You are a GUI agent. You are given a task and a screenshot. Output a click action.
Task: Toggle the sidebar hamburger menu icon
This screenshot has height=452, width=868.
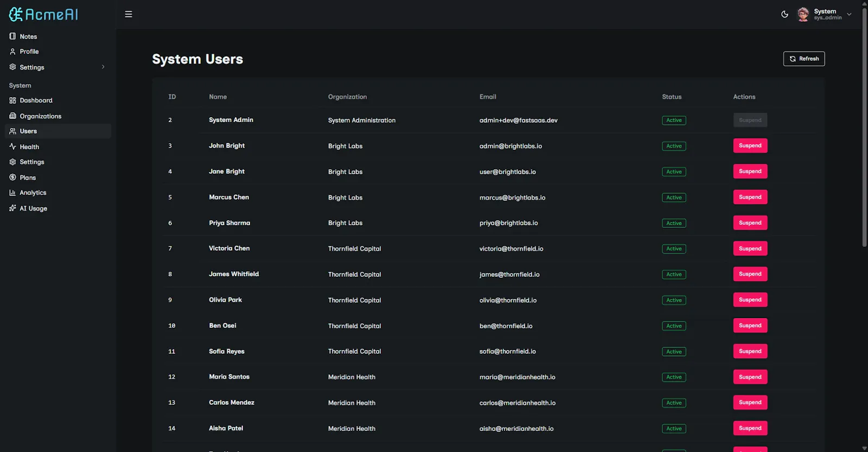tap(129, 14)
